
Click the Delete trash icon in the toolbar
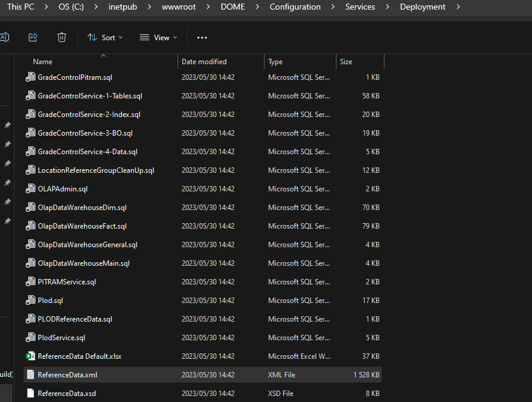click(61, 37)
